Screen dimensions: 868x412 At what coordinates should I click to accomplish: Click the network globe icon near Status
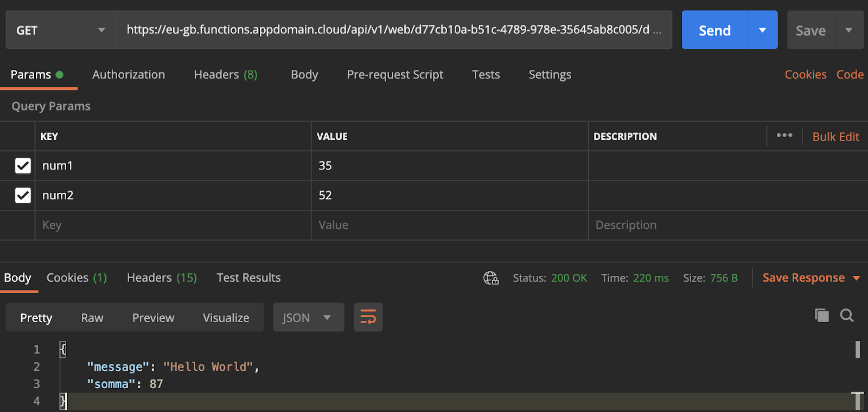coord(491,278)
